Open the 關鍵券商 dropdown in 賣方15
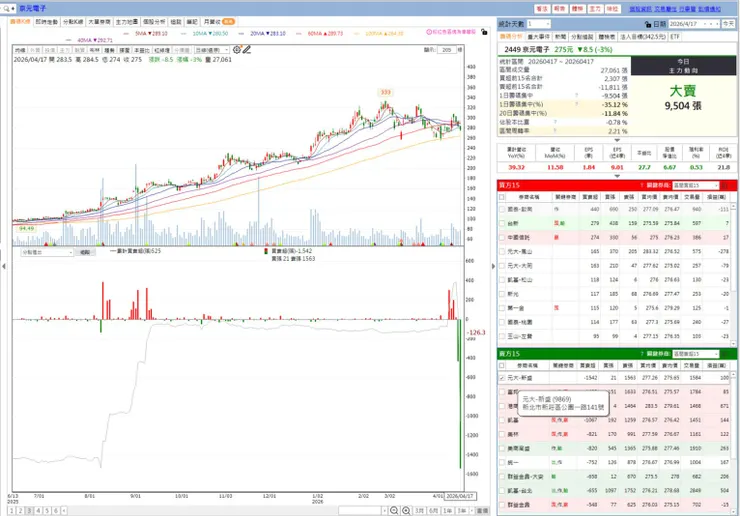Viewport: 740px width, 516px height. point(696,354)
